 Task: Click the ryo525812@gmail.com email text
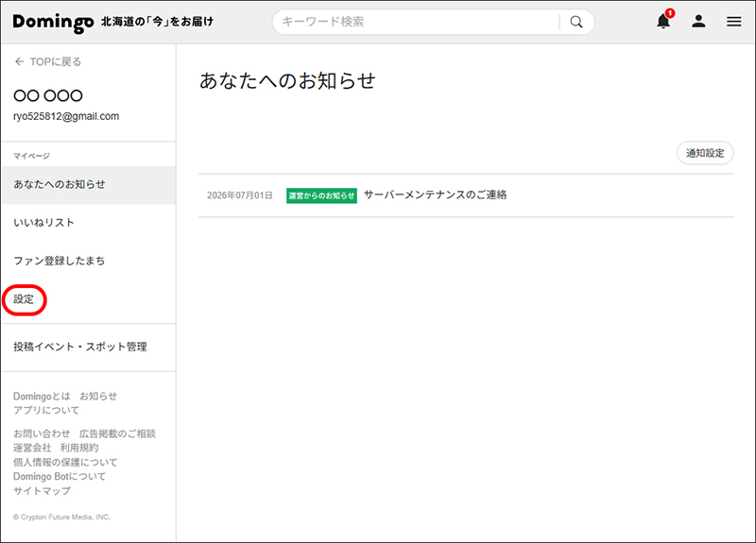point(66,116)
